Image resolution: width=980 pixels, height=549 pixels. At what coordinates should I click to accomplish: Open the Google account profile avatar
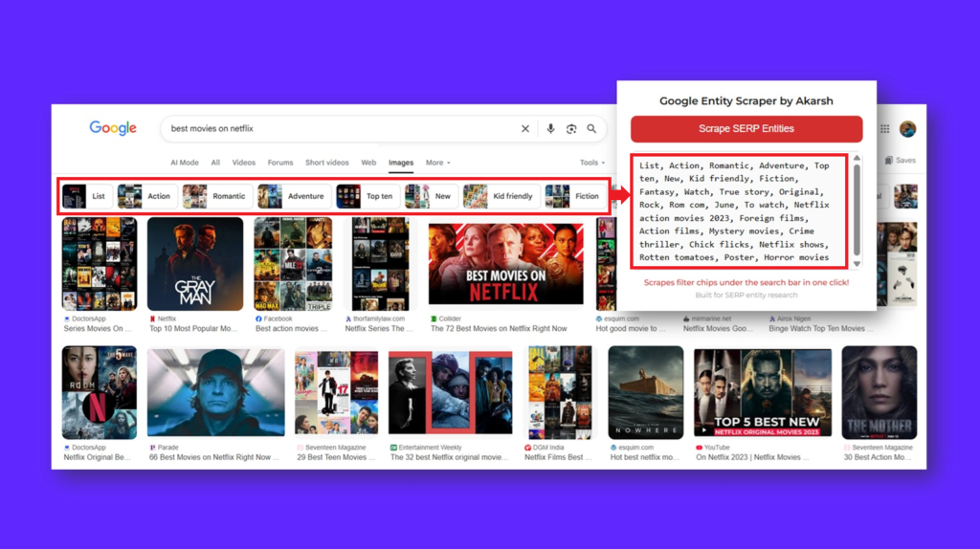point(907,129)
